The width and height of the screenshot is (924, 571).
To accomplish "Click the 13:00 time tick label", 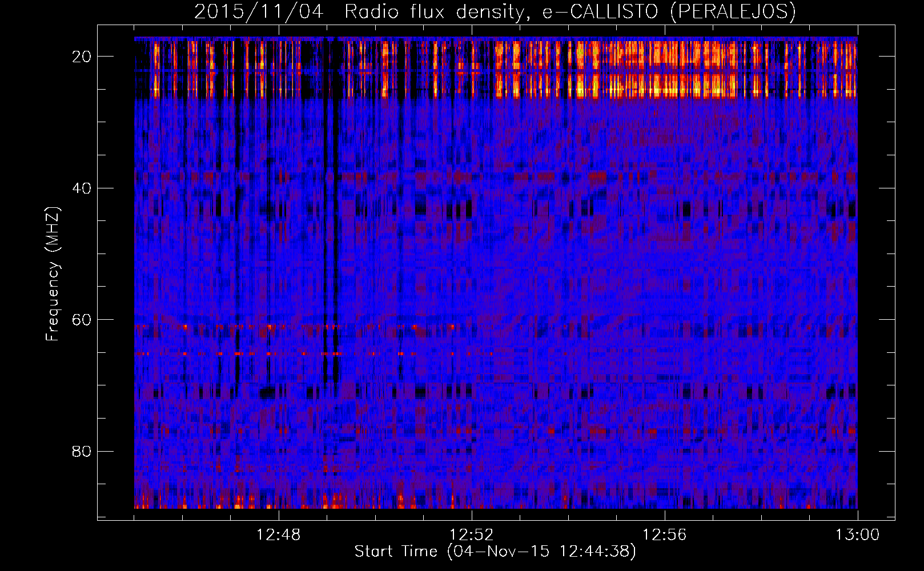I will (857, 535).
